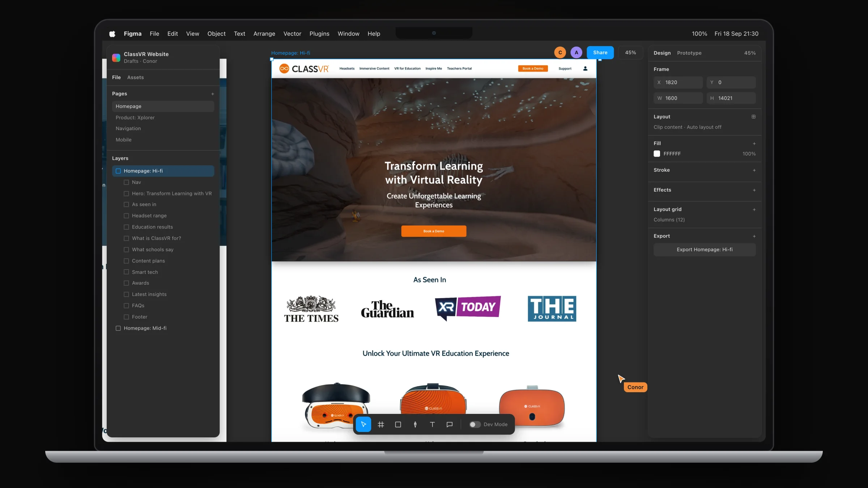Screen dimensions: 868x488
Task: Click the orange C collaborator avatar
Action: point(560,52)
